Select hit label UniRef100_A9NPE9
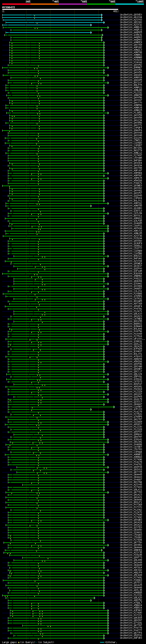The height and width of the screenshot is (644, 146). 131,42
